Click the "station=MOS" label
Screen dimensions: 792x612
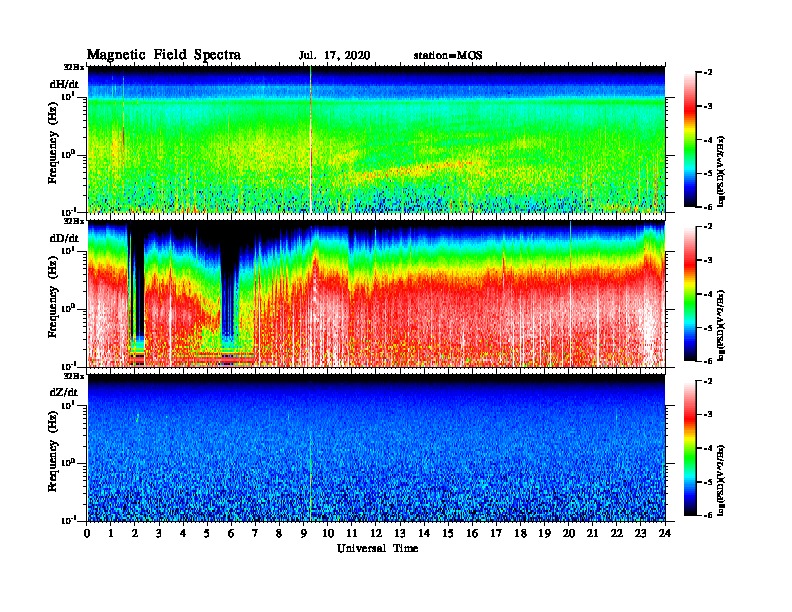[448, 56]
